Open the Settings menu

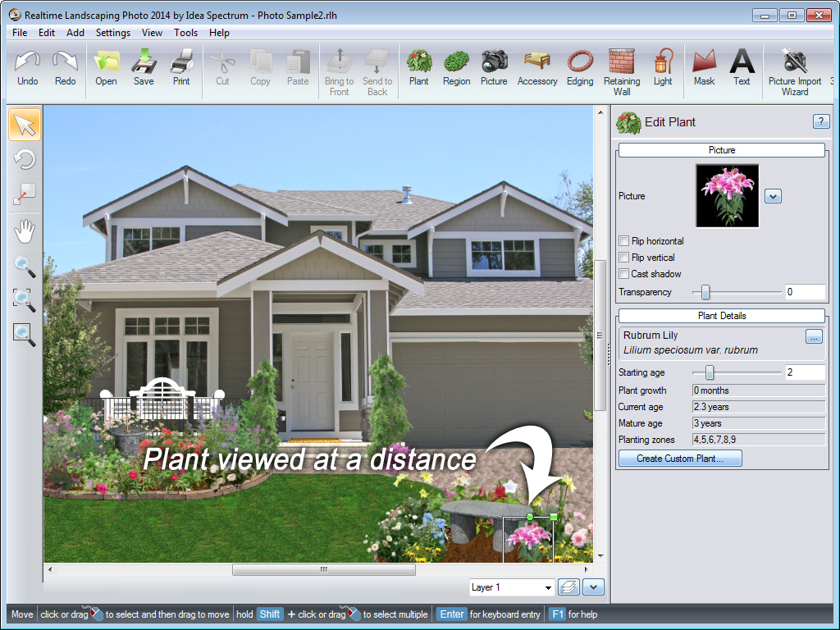coord(112,33)
